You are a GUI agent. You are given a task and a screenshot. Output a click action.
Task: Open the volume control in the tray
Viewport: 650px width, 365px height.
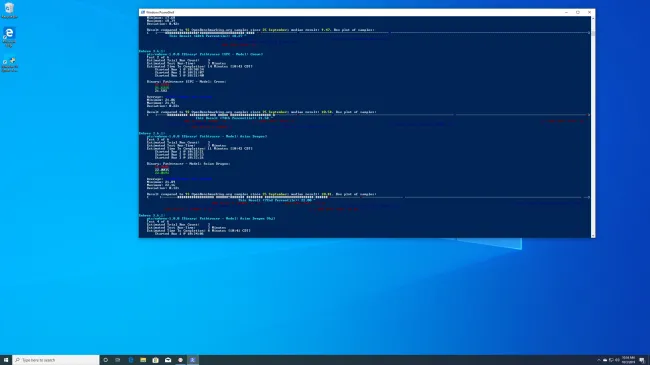617,360
